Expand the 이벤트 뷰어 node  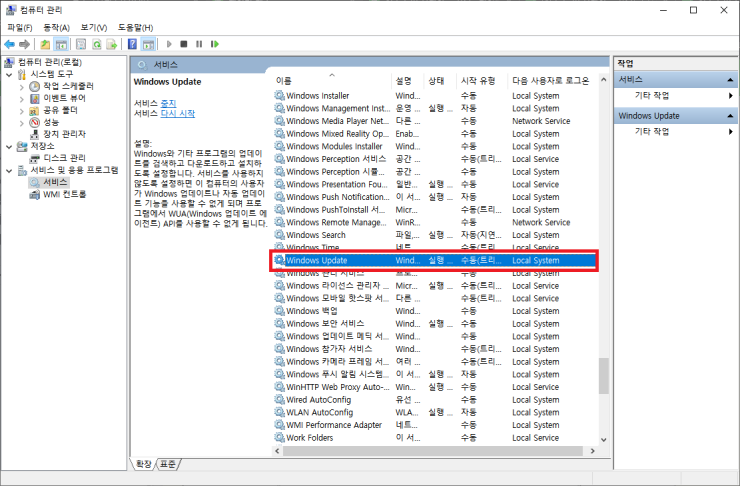(22, 99)
